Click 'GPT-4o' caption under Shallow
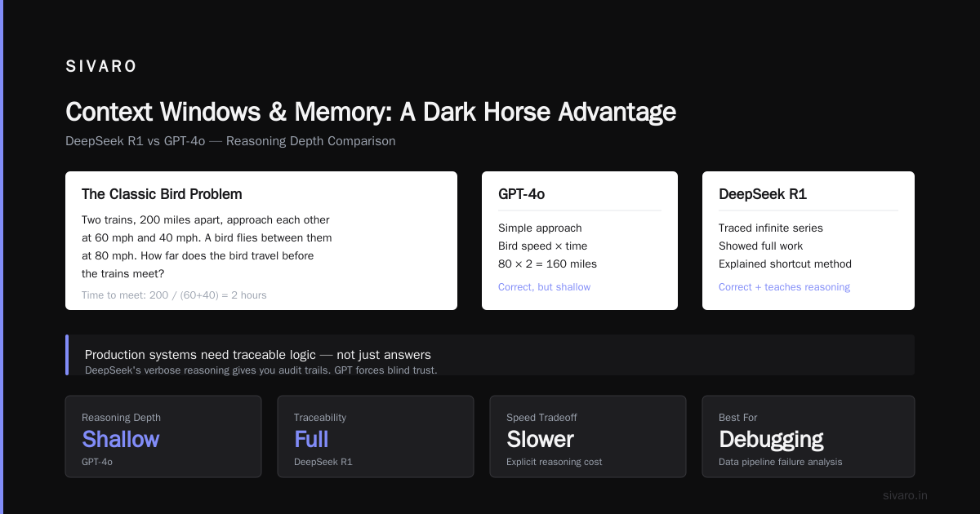Viewport: 980px width, 514px height. tap(99, 462)
